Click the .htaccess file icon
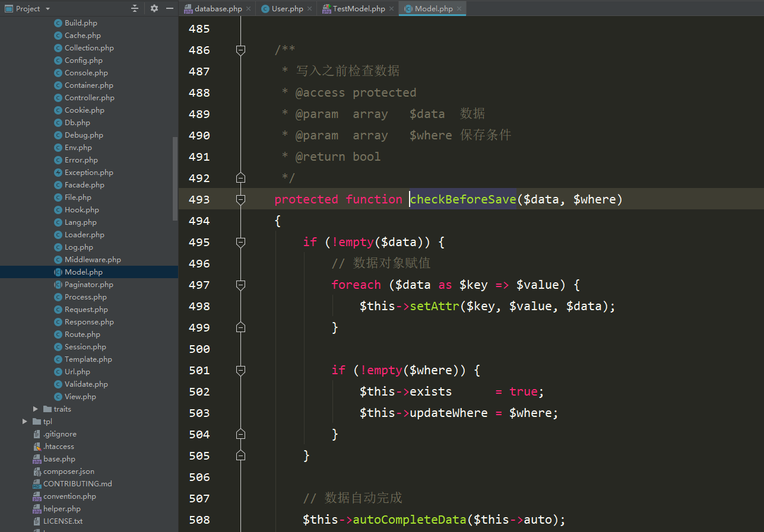This screenshot has width=764, height=532. (x=37, y=447)
